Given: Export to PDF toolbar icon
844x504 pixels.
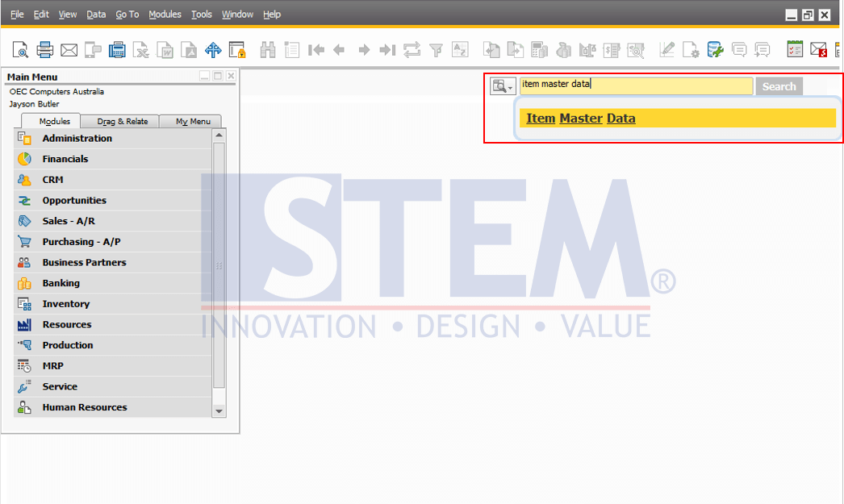Looking at the screenshot, I should click(x=188, y=50).
